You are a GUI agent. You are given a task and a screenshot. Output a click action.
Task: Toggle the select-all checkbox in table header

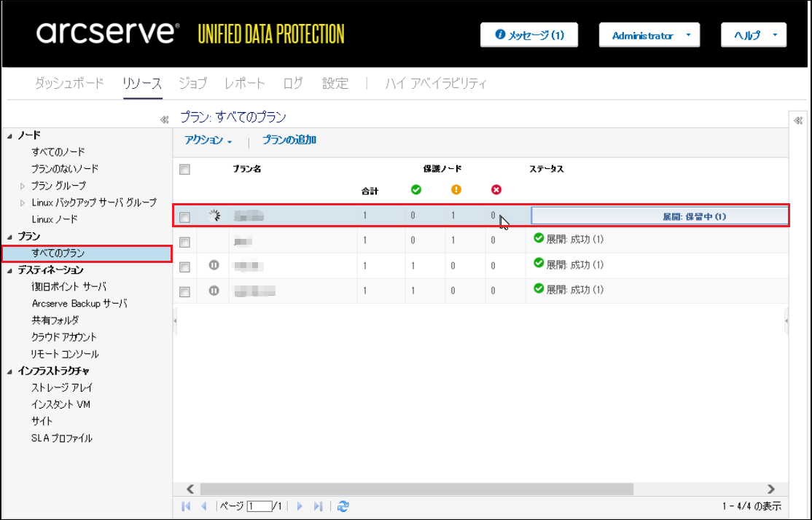point(185,169)
